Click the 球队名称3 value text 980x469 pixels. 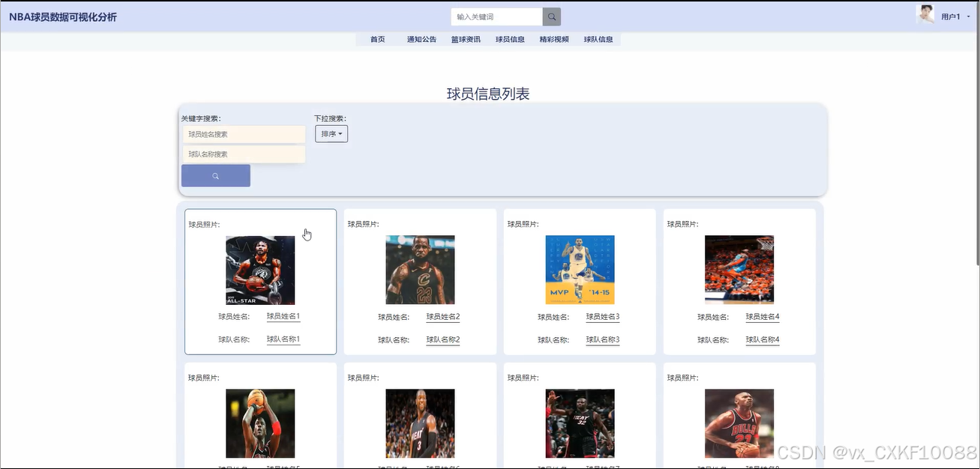pyautogui.click(x=603, y=339)
